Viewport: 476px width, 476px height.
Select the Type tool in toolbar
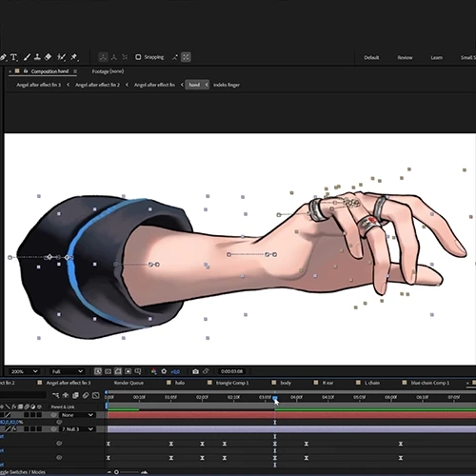[x=13, y=57]
